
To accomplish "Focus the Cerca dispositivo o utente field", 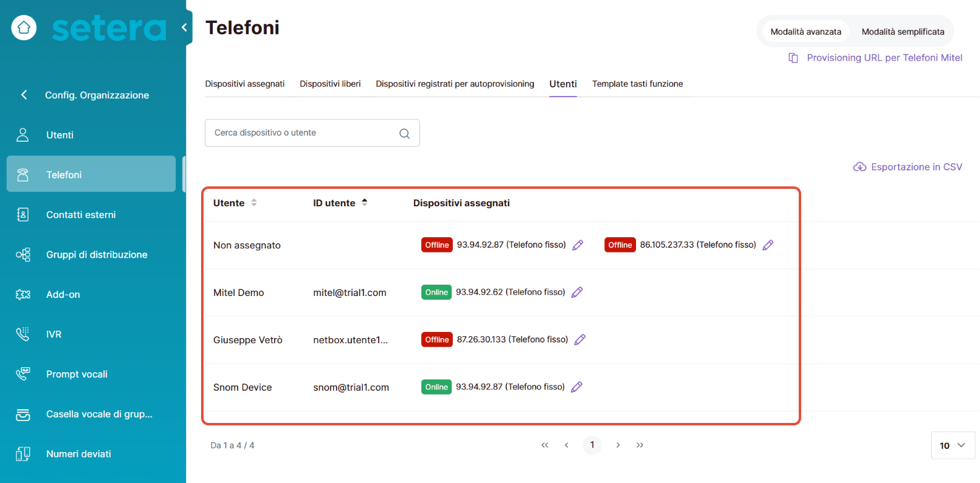I will (x=303, y=133).
